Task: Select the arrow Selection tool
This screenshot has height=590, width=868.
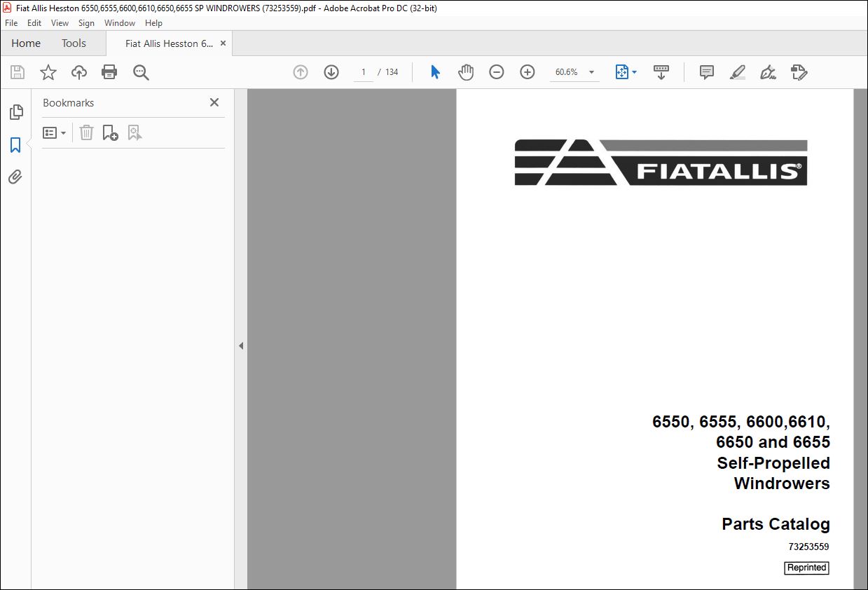Action: (x=435, y=72)
